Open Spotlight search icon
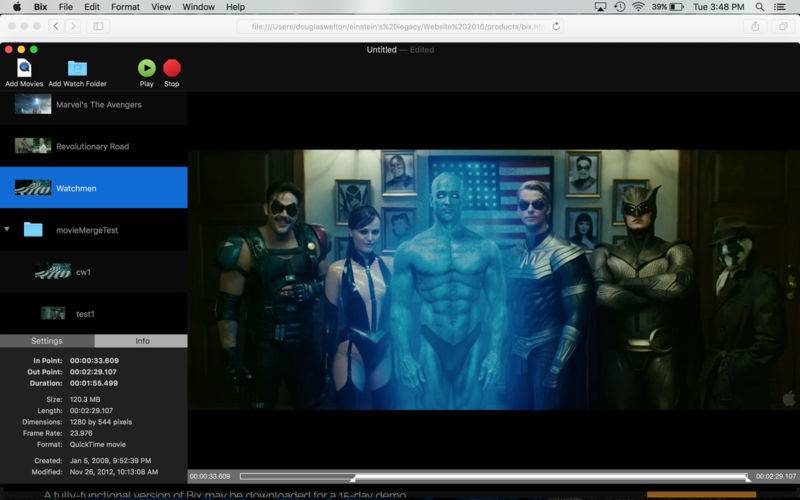The height and width of the screenshot is (500, 800). [760, 7]
